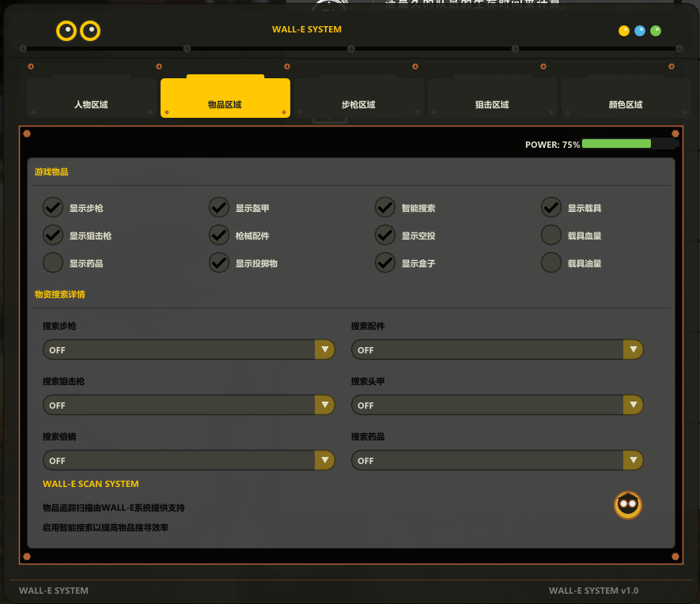Click the green circle in the header

tap(656, 31)
